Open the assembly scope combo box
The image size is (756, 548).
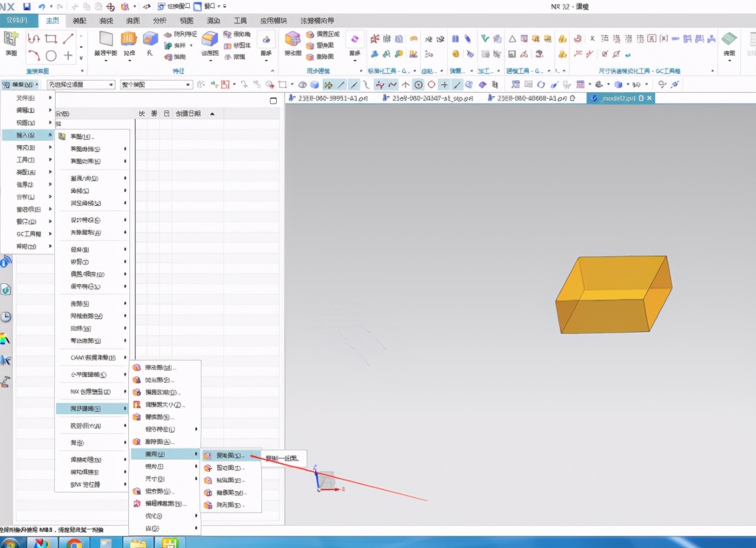pos(156,85)
